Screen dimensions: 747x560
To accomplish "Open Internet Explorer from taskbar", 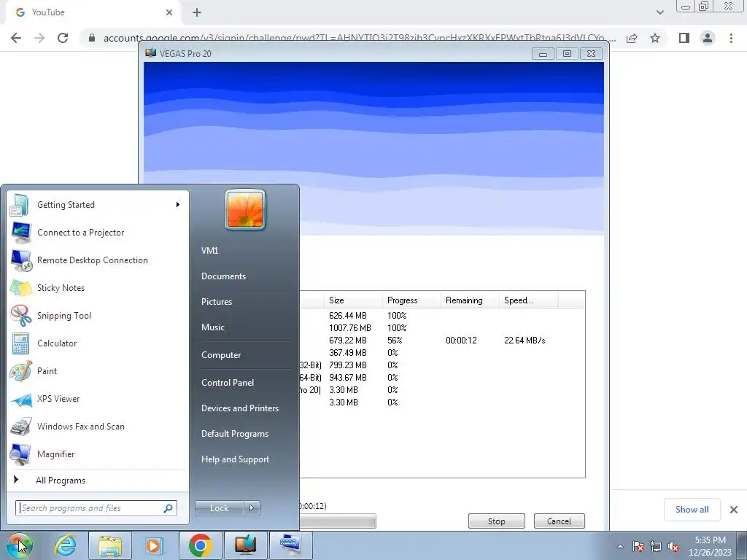I will point(64,545).
